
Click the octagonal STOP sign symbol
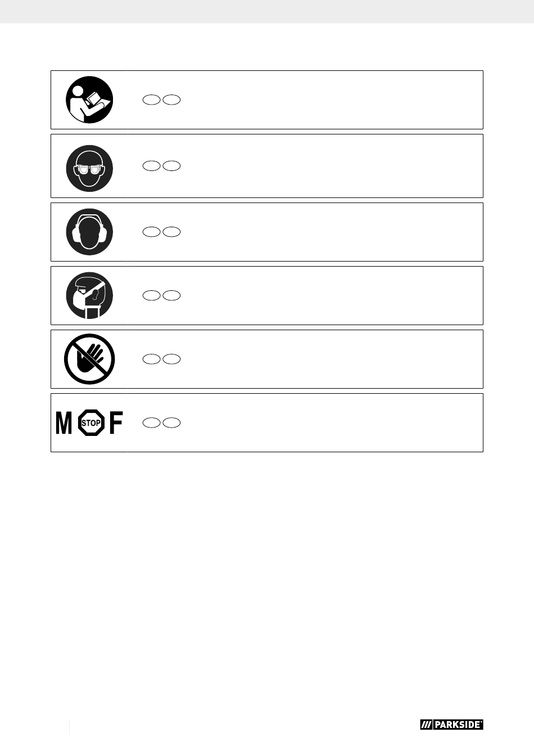click(x=91, y=422)
